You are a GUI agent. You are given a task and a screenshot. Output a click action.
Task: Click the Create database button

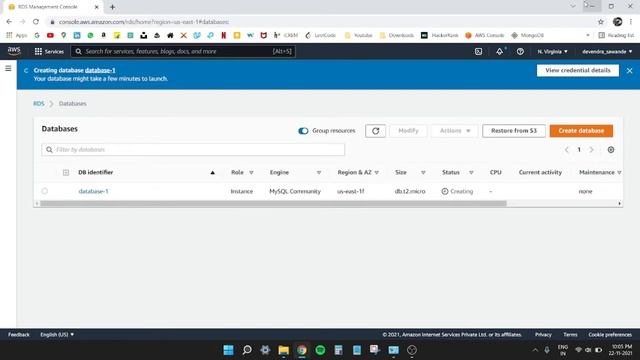(x=581, y=131)
